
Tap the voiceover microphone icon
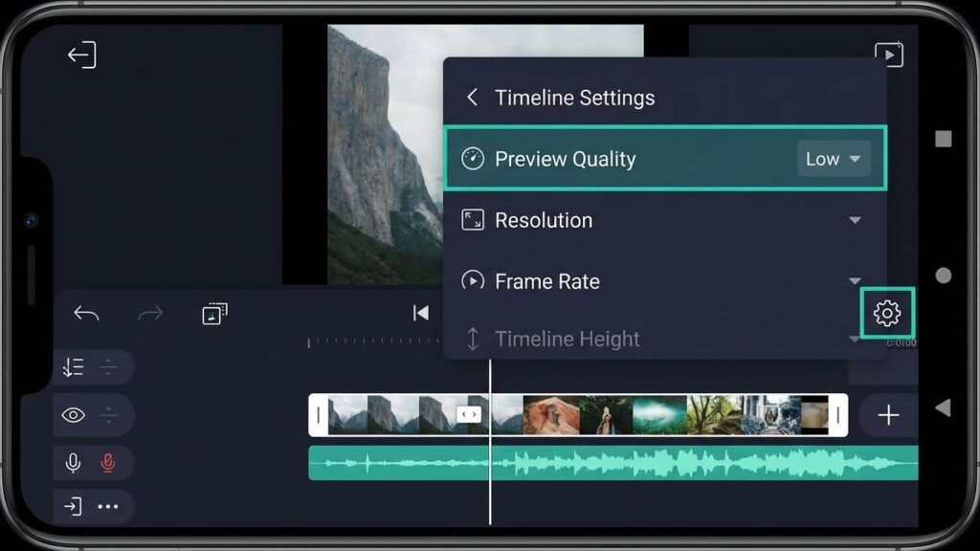point(74,463)
